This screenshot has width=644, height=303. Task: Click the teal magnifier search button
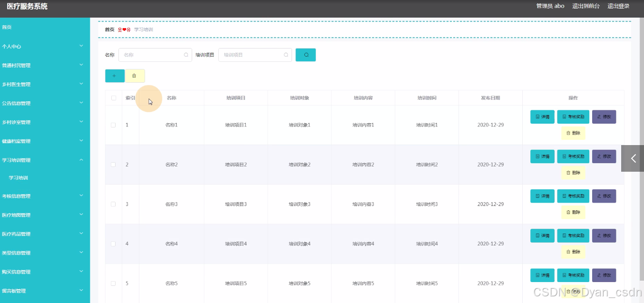[305, 55]
